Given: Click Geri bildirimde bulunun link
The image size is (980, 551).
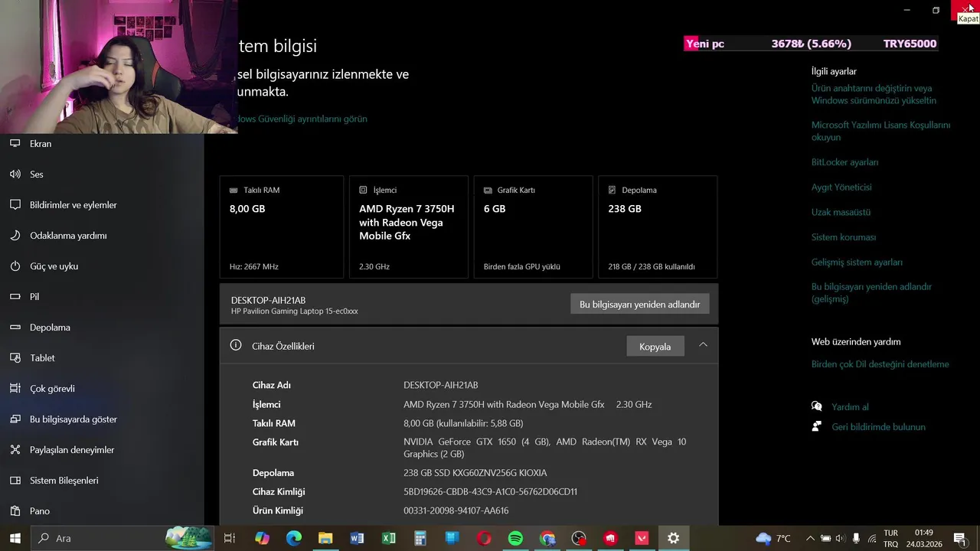Looking at the screenshot, I should (x=878, y=427).
